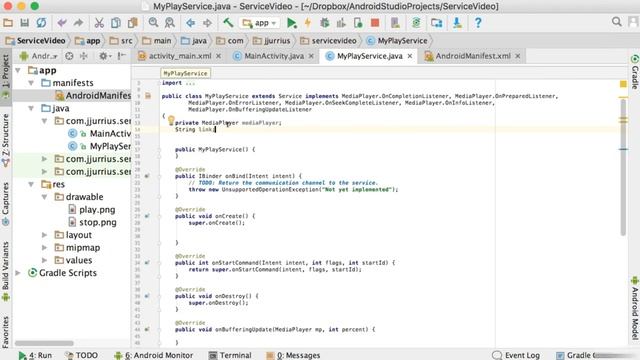
Task: Click the Synchronize toolbar icon
Action: (41, 23)
